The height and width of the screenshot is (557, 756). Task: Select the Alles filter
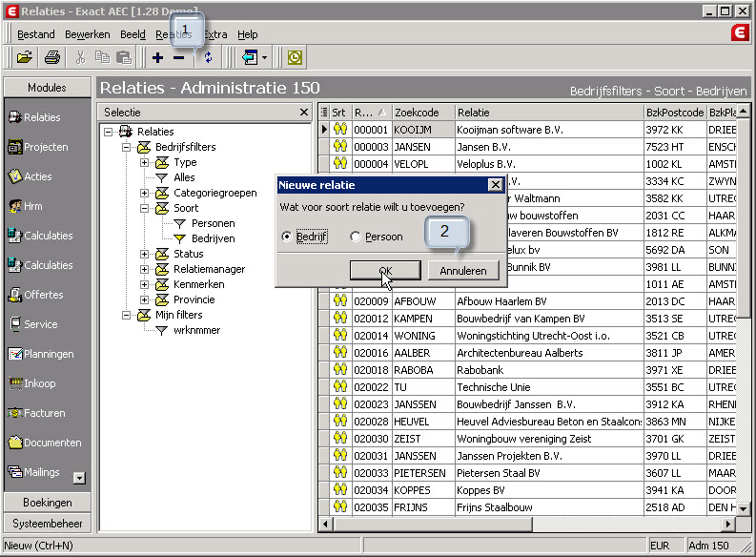184,177
